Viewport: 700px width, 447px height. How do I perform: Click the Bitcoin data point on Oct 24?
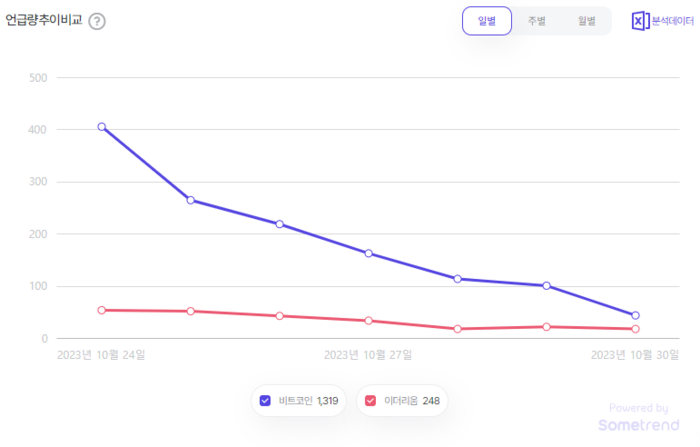[102, 127]
